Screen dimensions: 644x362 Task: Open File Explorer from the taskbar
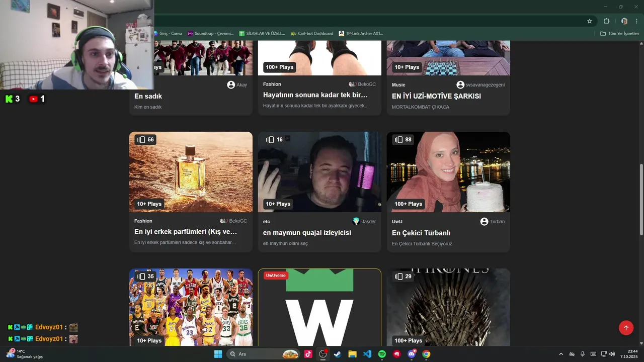pos(352,354)
